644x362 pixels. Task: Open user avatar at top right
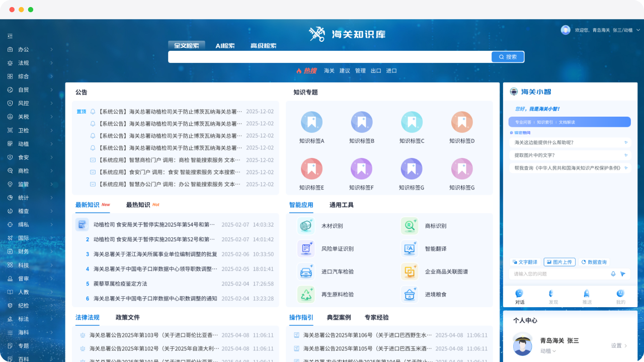(566, 30)
